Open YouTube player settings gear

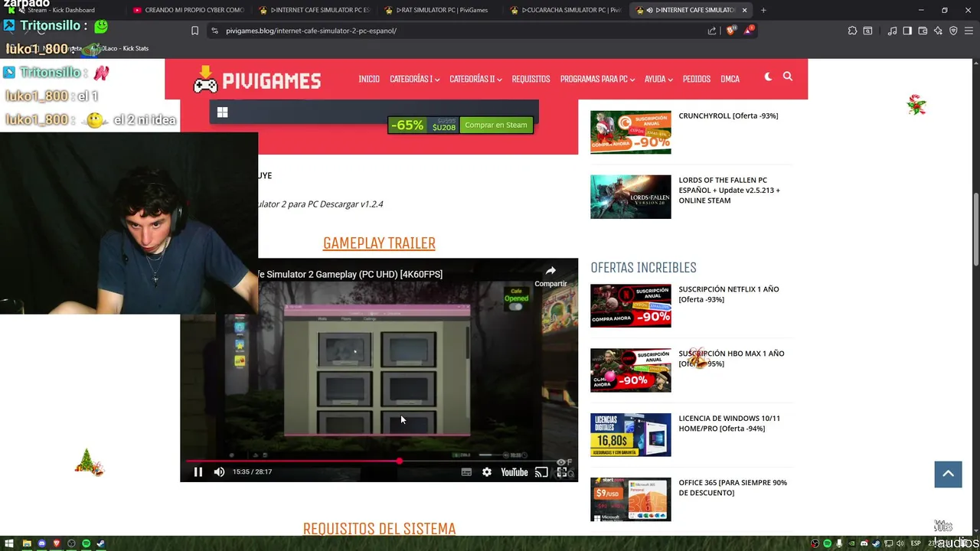pos(487,472)
